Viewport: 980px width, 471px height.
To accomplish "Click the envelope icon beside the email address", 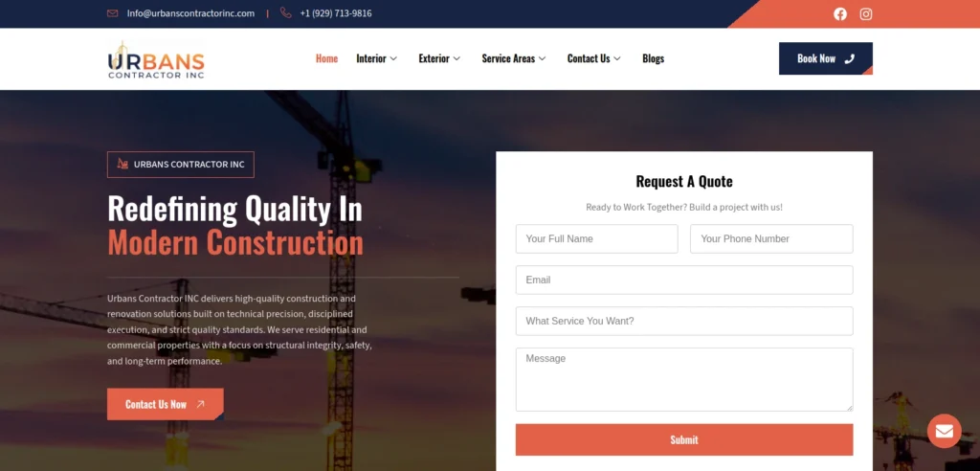I will (113, 13).
